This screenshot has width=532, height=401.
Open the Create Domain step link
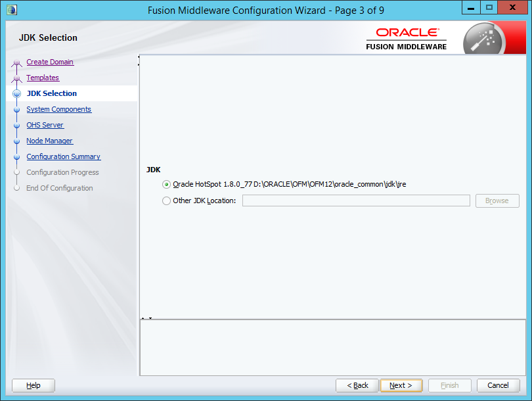[50, 62]
